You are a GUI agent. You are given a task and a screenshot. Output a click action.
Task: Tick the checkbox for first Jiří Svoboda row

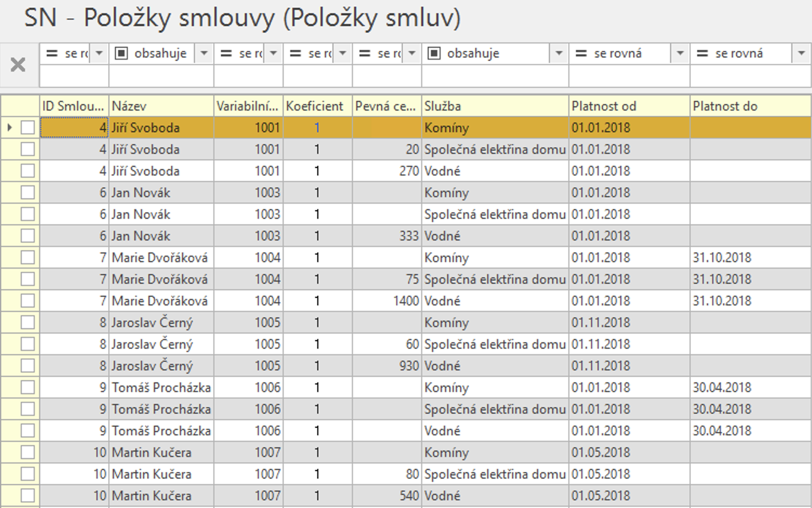tap(28, 128)
